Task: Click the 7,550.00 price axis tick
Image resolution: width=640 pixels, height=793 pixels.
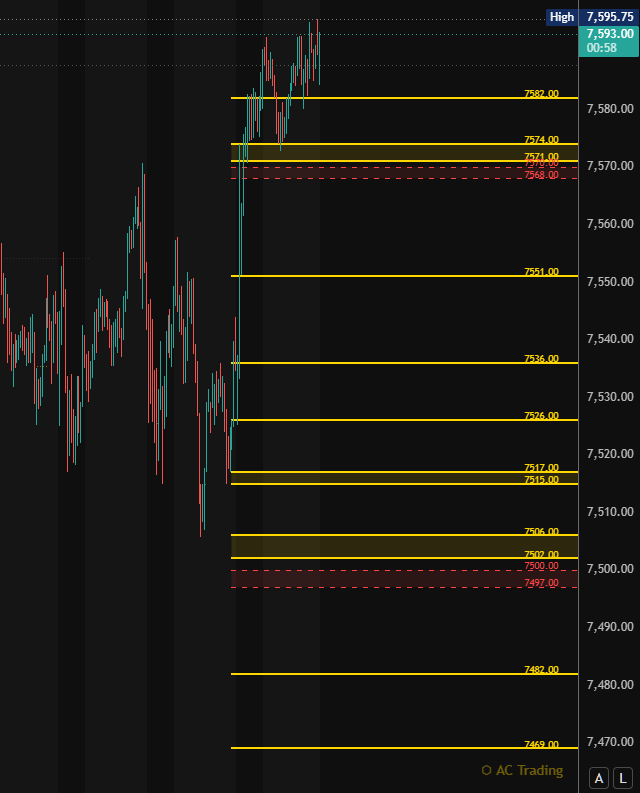Action: 610,282
